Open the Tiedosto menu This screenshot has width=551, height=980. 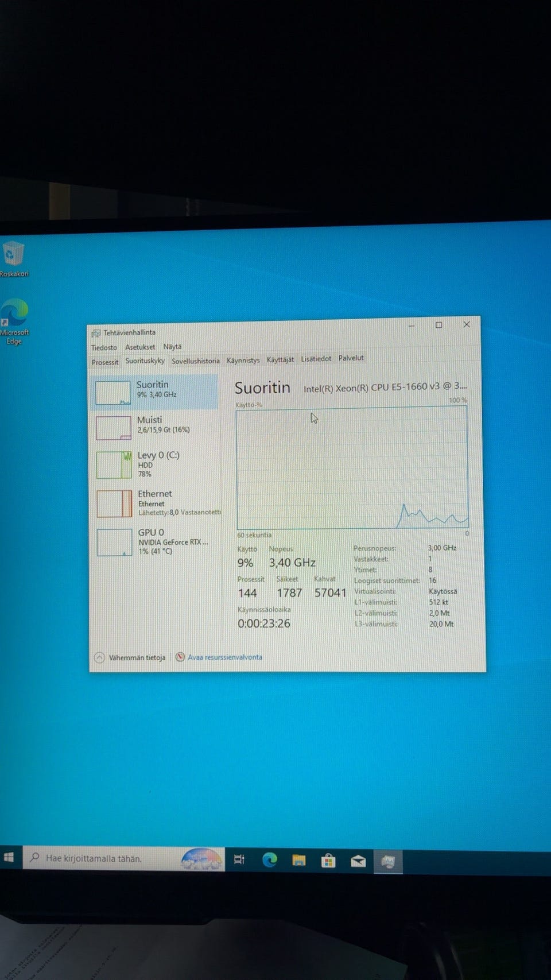[x=104, y=347]
